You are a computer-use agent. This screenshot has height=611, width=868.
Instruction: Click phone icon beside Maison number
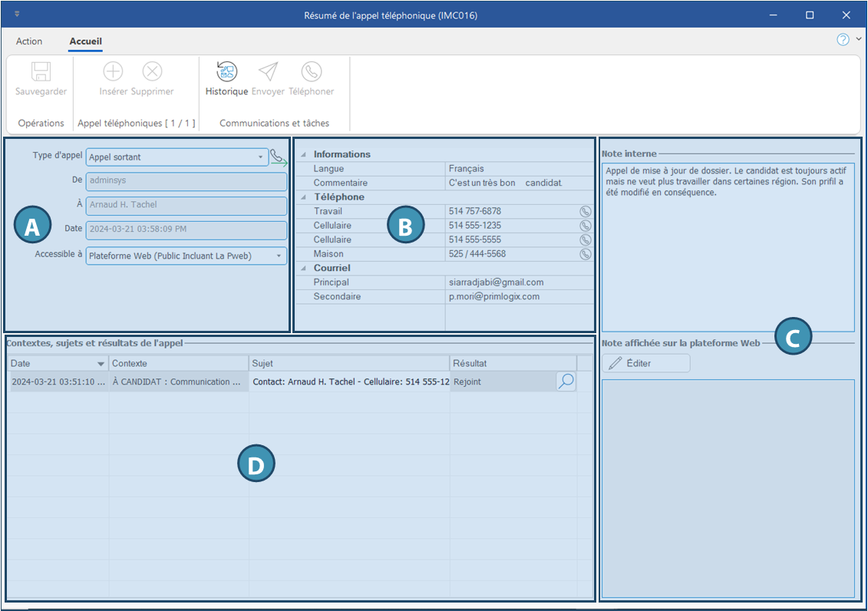(585, 254)
